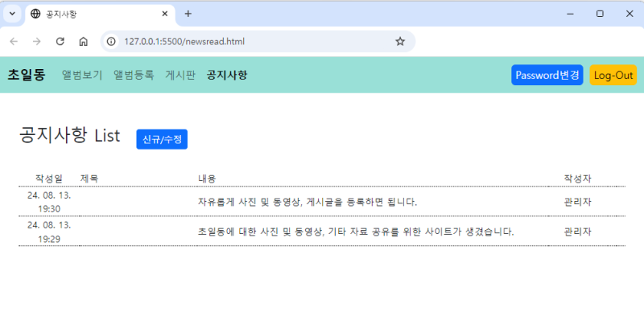Go back using the browser back arrow
The width and height of the screenshot is (644, 316).
pos(14,42)
